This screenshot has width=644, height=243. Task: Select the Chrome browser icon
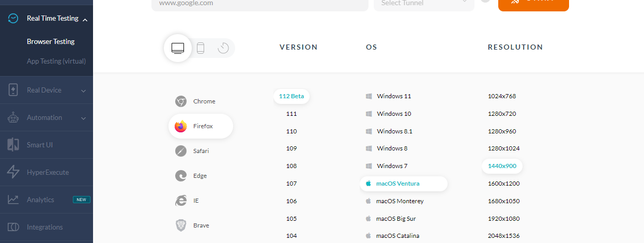(181, 101)
